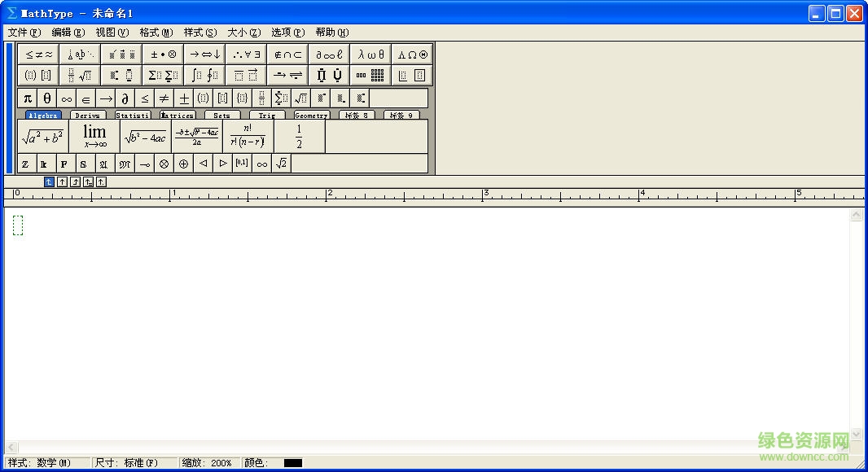Switch to the Geometry tab
The width and height of the screenshot is (868, 472).
tap(312, 115)
